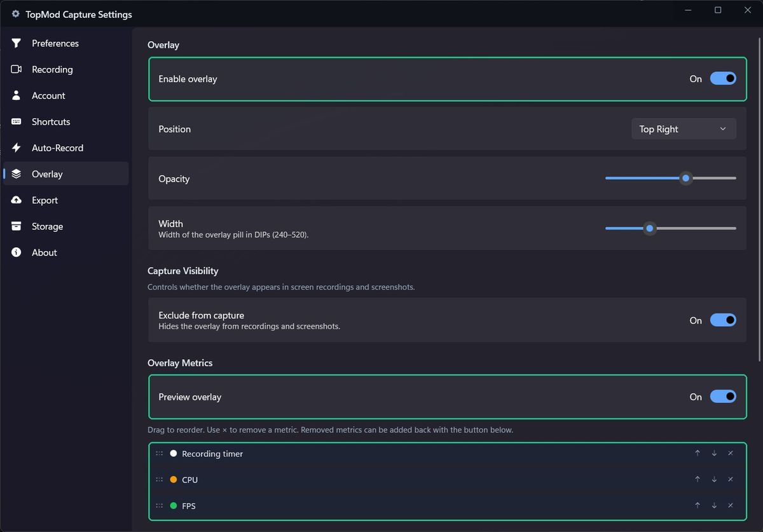Click the Export cloud upload icon
The height and width of the screenshot is (532, 763).
(x=17, y=200)
